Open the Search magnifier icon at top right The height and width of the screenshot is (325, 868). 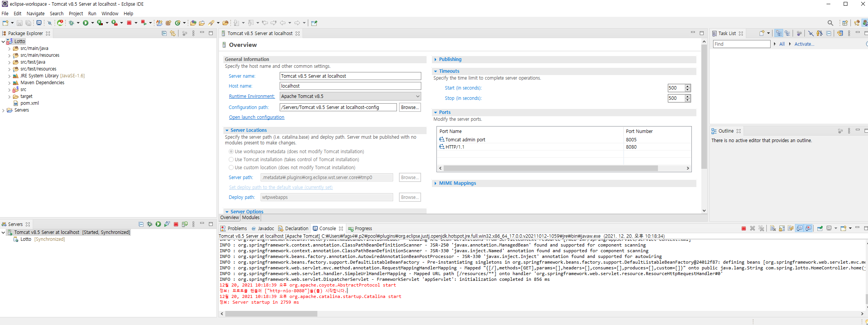(830, 23)
